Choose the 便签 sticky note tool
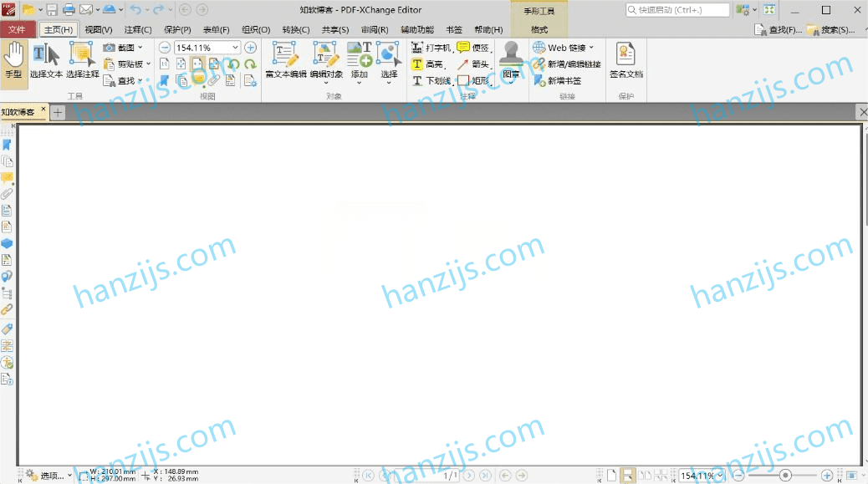The image size is (868, 484). click(x=474, y=48)
